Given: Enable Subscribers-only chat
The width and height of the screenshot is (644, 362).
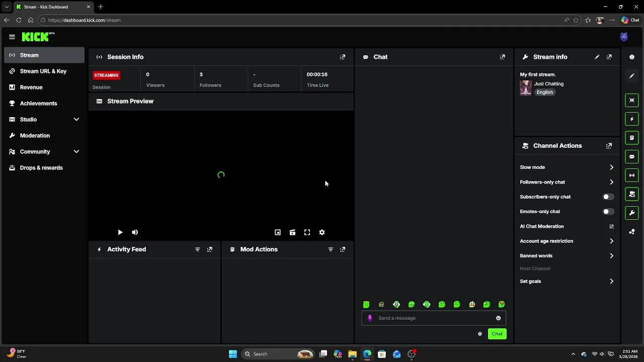Looking at the screenshot, I should (608, 197).
